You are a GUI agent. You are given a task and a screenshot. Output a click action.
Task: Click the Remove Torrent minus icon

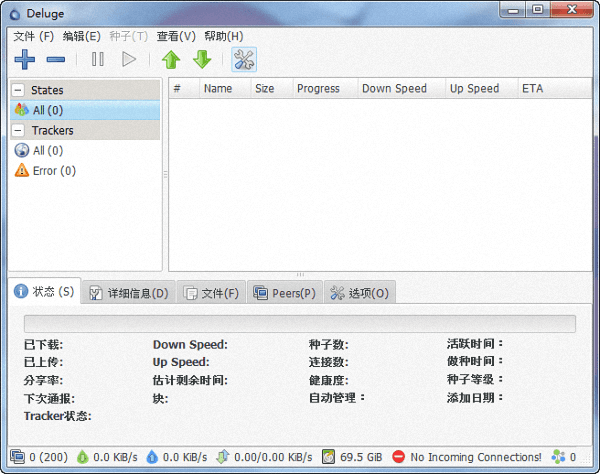coord(56,59)
